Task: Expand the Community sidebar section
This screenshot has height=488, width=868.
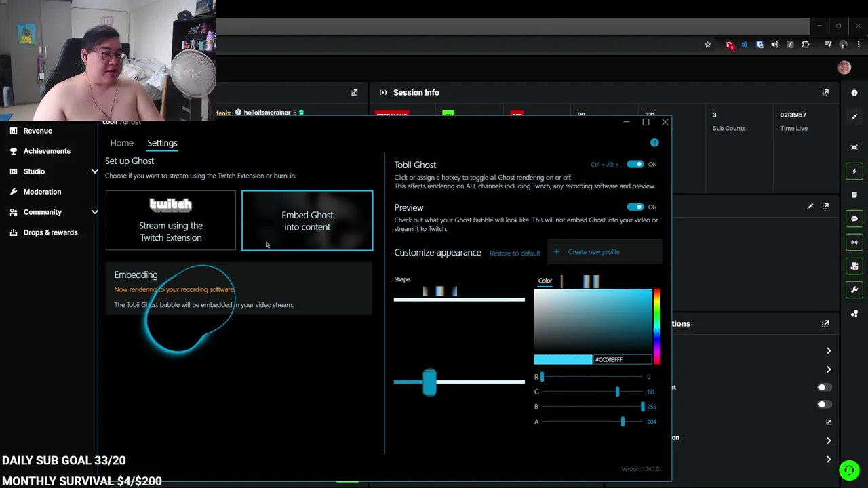Action: coord(94,212)
